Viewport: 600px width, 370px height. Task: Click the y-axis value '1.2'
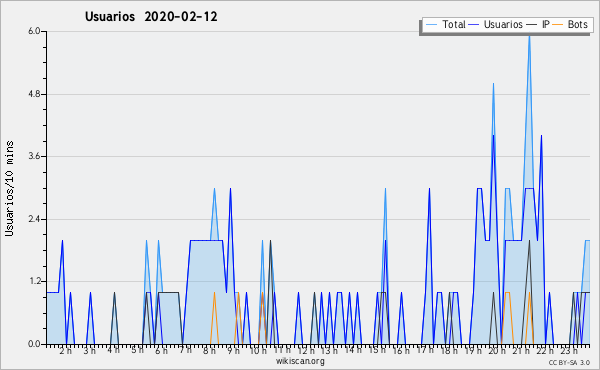pos(34,282)
